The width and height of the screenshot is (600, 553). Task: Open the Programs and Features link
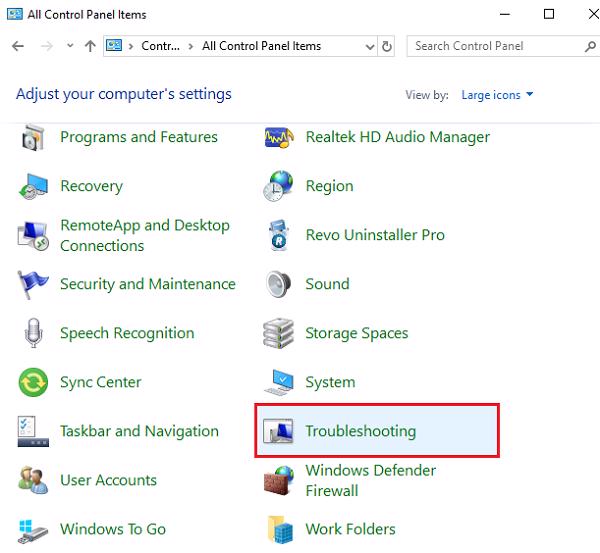point(139,137)
